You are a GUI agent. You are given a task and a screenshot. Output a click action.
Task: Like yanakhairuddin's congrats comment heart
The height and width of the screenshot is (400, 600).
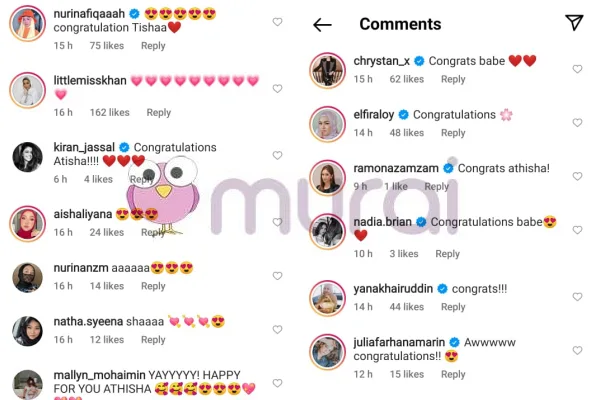tap(577, 297)
